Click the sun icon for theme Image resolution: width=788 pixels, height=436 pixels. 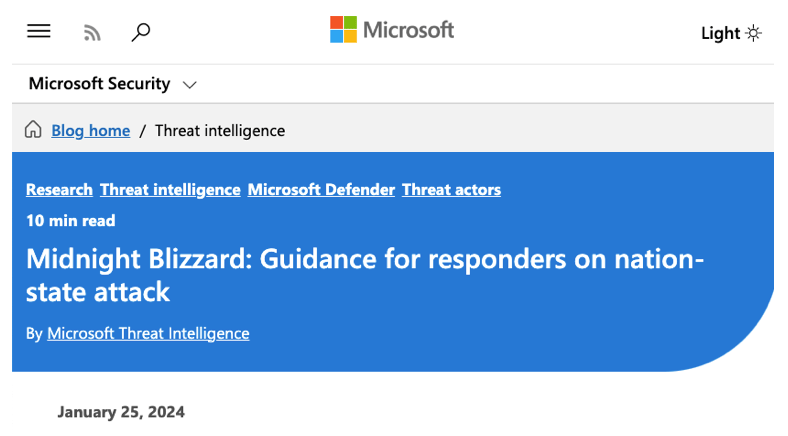point(753,33)
